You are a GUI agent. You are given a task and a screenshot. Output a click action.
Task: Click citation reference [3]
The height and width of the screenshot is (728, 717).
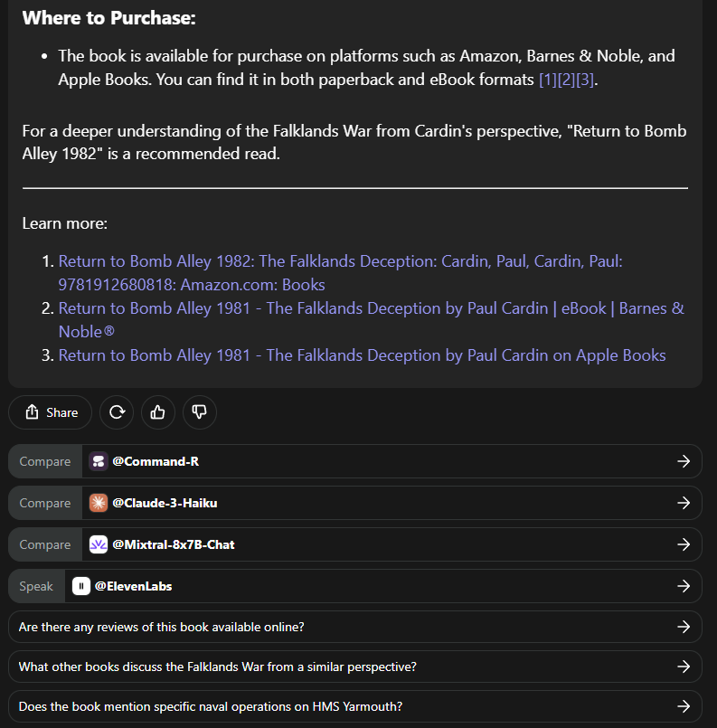click(x=587, y=80)
